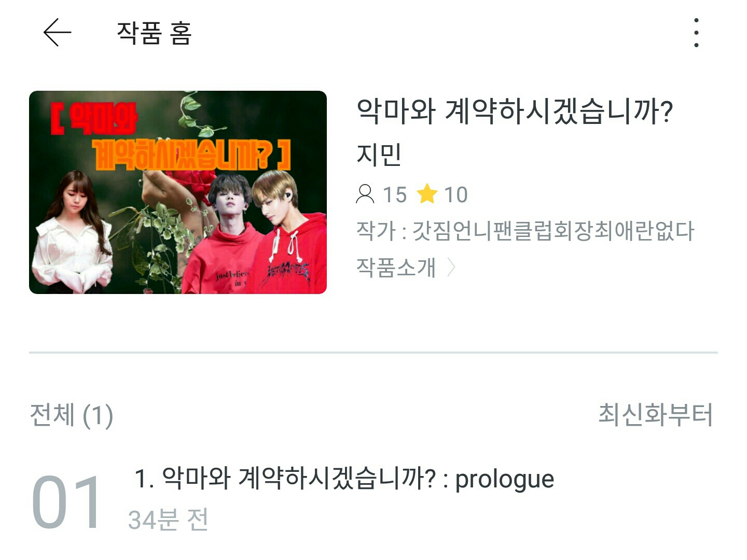The height and width of the screenshot is (560, 747).
Task: Tap the subscriber person icon
Action: click(x=365, y=194)
